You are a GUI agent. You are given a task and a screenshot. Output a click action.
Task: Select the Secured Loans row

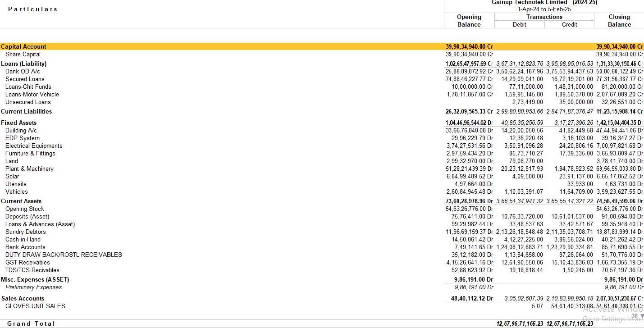point(25,79)
